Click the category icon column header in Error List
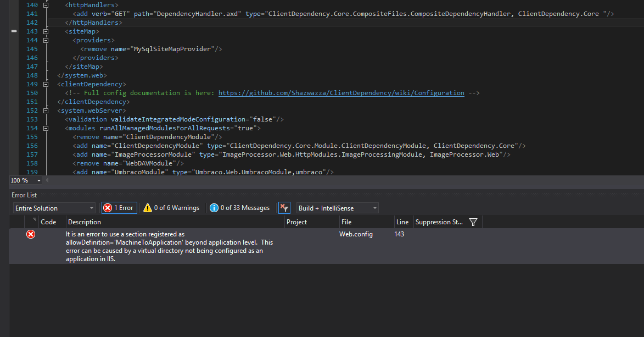 click(32, 222)
